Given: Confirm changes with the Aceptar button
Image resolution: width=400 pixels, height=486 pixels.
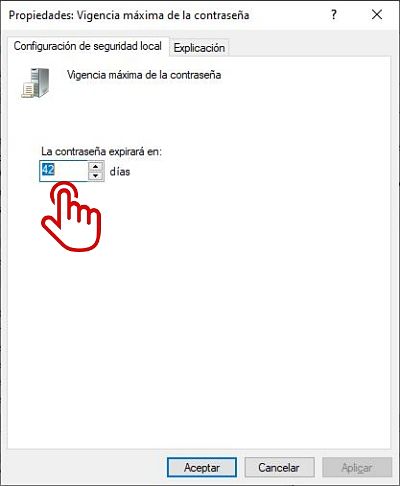Looking at the screenshot, I should click(202, 467).
